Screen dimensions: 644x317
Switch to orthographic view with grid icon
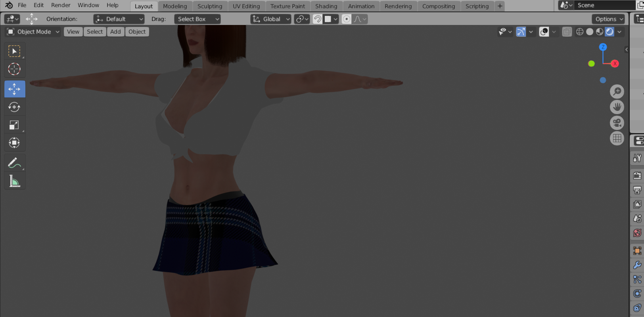617,138
